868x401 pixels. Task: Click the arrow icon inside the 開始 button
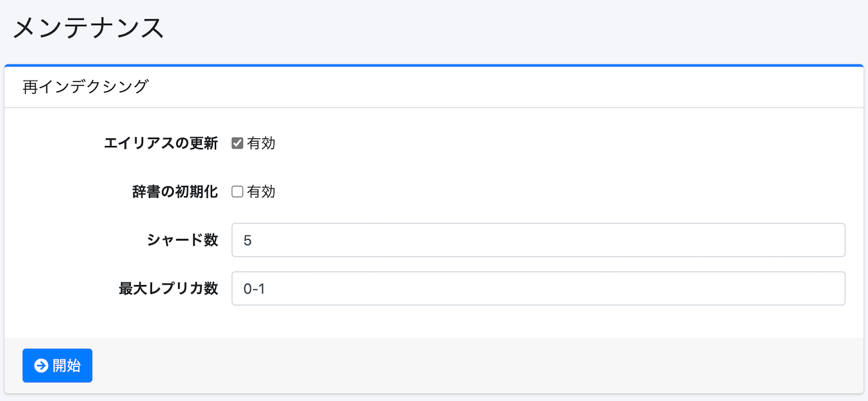click(41, 366)
